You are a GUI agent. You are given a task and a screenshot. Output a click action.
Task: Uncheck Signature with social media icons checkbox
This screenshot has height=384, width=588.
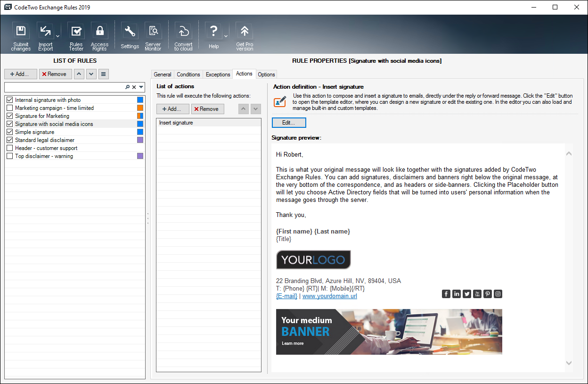[9, 124]
